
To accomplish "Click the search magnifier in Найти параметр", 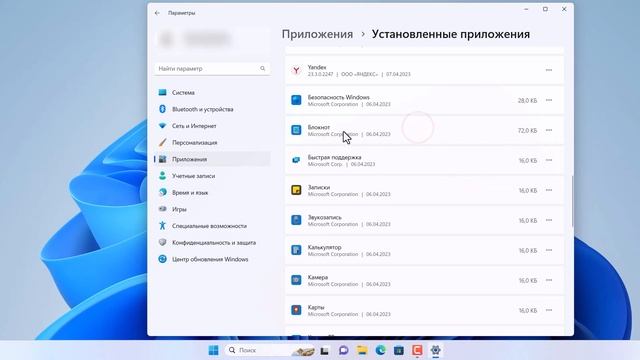I will (x=262, y=69).
